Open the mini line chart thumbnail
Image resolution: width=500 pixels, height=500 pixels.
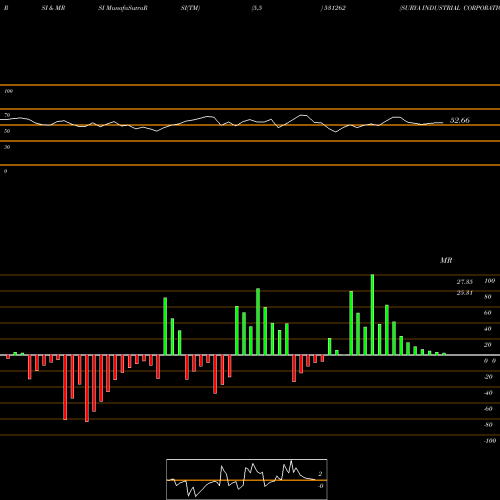pos(247,479)
